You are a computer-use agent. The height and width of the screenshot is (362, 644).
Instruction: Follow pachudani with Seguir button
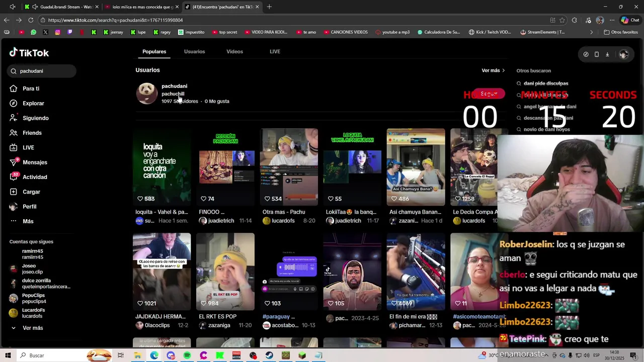point(488,94)
